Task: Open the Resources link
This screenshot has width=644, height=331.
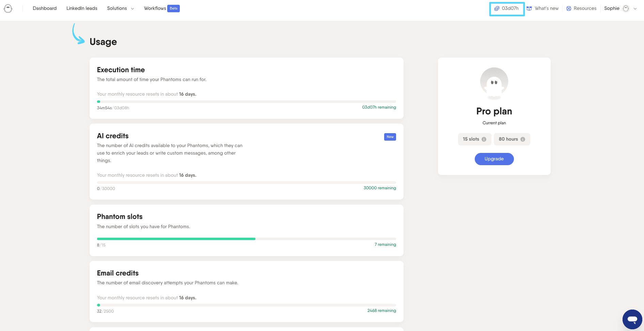Action: [585, 9]
